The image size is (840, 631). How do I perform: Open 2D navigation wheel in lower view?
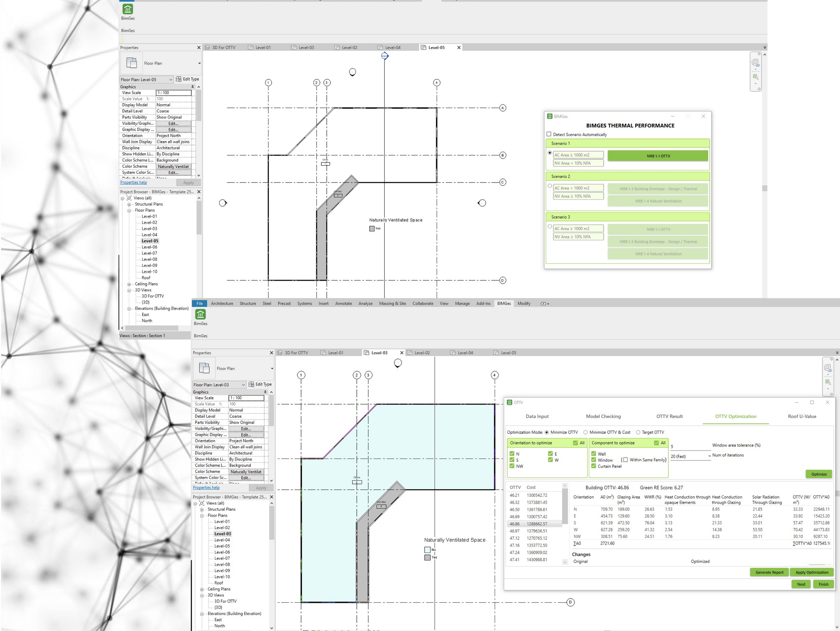pos(828,368)
